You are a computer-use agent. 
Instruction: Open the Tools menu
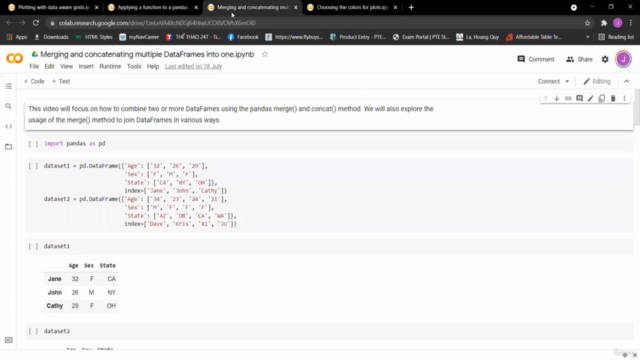tap(134, 66)
